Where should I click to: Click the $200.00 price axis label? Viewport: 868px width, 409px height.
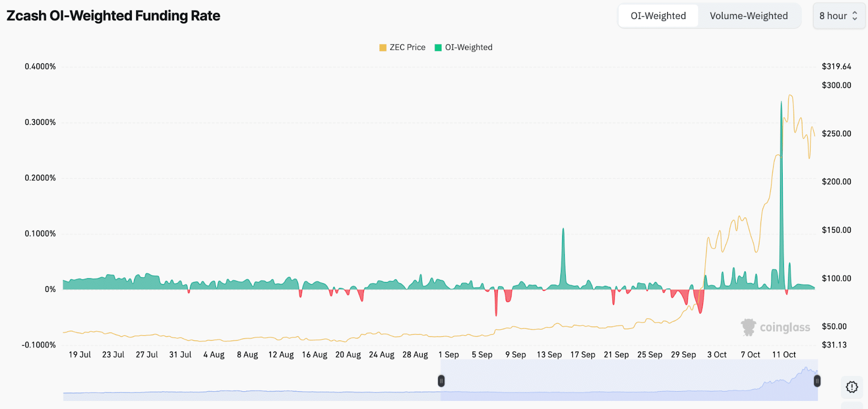tap(837, 182)
